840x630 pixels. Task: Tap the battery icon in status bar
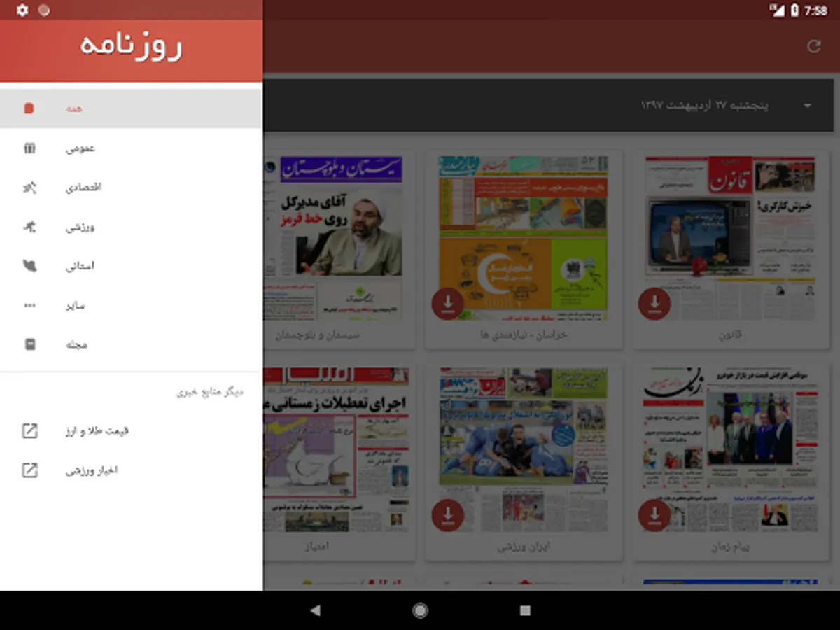[x=794, y=10]
